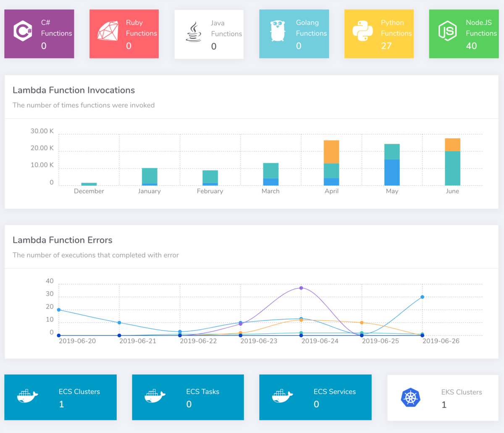Click the April orange bar segment

pos(331,152)
